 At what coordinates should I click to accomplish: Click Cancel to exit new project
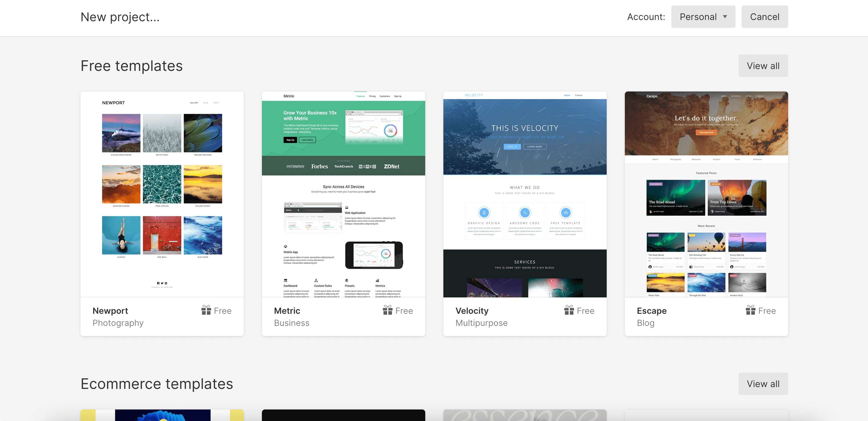765,16
